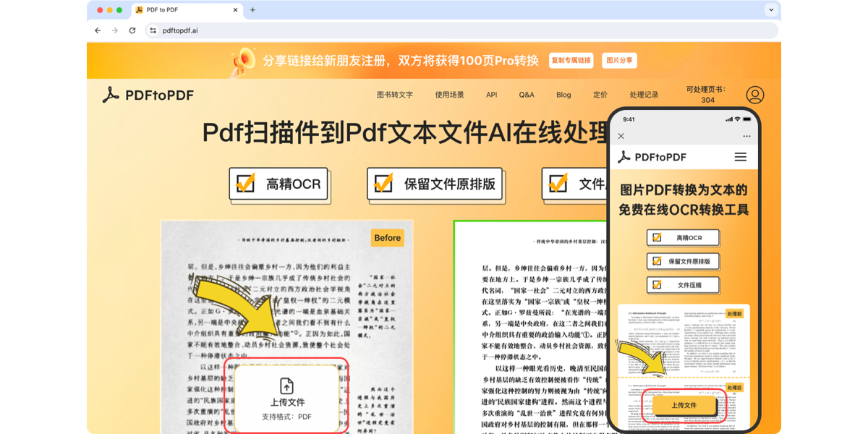Toggle mobile 高精OCR checkbox

point(657,238)
